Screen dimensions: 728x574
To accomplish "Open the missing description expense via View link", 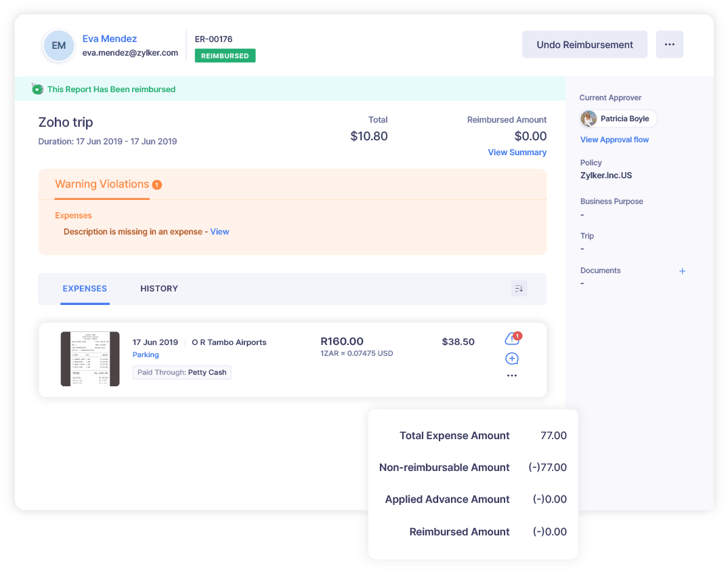I will coord(219,231).
